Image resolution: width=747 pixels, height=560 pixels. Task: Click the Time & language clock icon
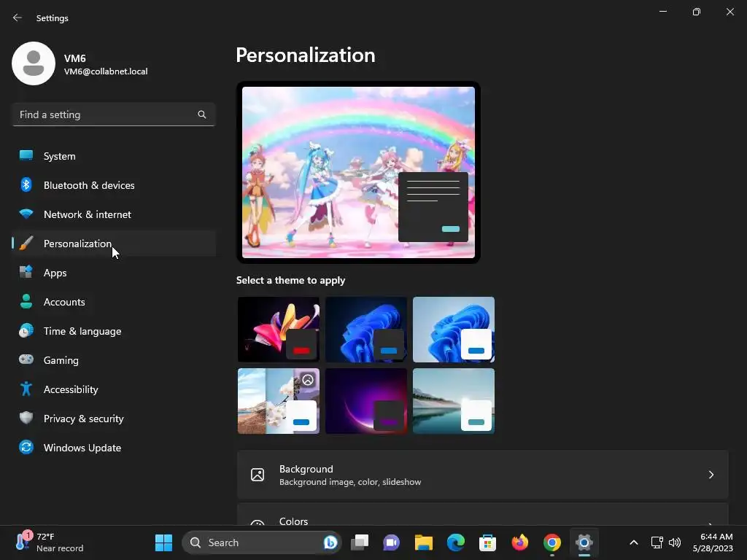click(26, 330)
